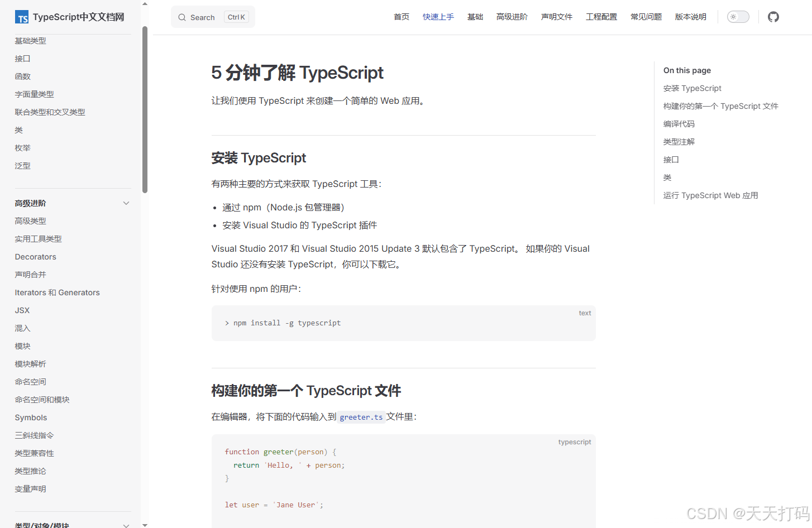Open 枚举 in the sidebar
The width and height of the screenshot is (812, 528).
point(23,148)
